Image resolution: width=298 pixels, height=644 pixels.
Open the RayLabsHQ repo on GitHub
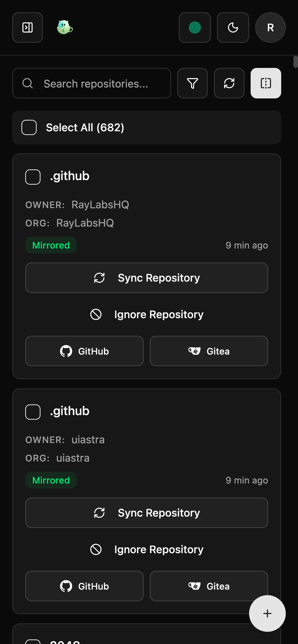(84, 351)
